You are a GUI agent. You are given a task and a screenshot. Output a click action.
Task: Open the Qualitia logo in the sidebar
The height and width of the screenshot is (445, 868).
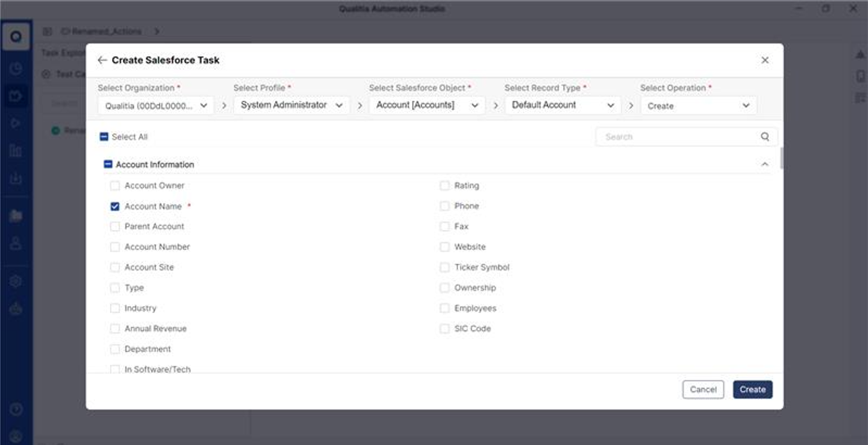click(16, 37)
